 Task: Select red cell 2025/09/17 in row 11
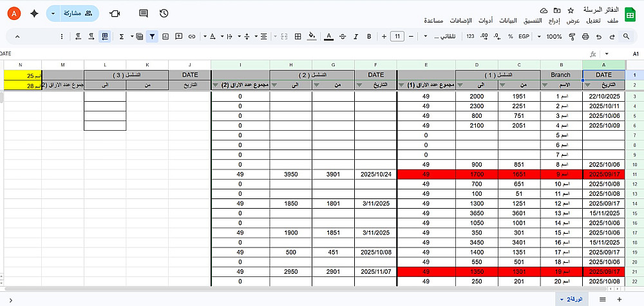coord(604,174)
